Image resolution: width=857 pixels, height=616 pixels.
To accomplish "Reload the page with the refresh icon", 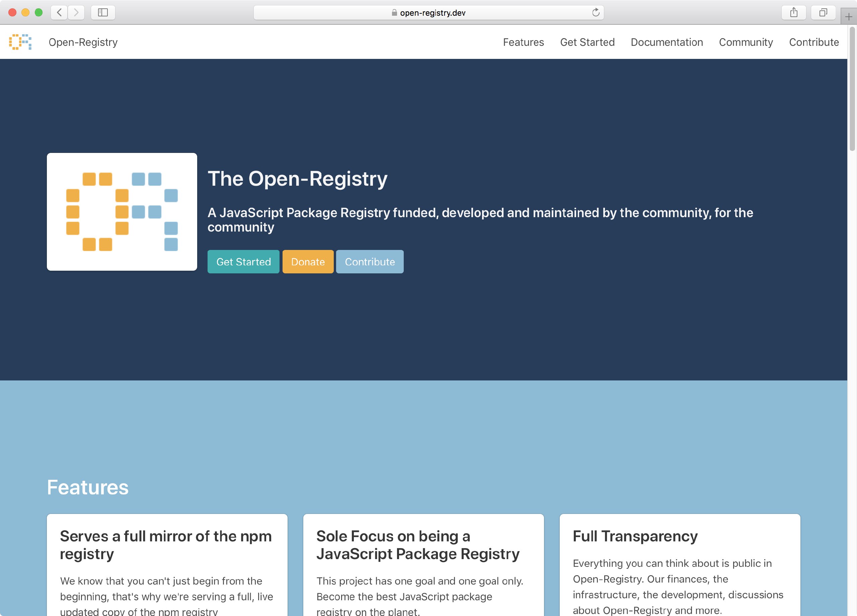I will tap(596, 12).
